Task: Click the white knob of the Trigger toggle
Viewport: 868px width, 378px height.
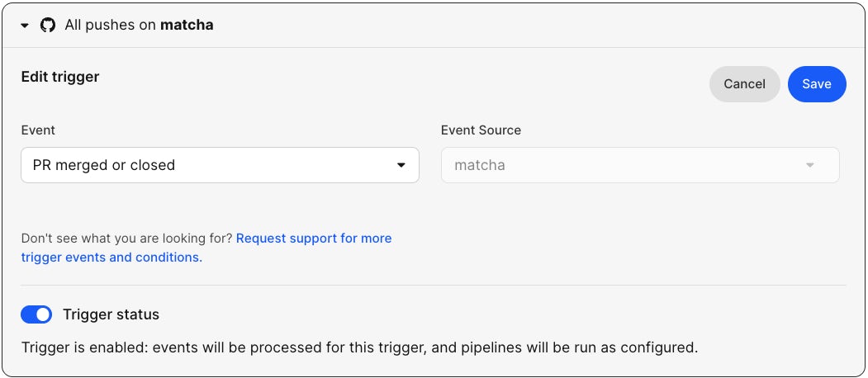Action: 43,314
